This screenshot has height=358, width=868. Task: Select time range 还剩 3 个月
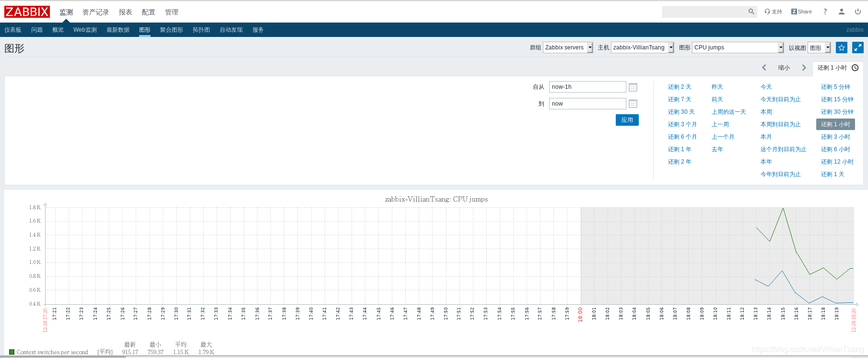682,124
